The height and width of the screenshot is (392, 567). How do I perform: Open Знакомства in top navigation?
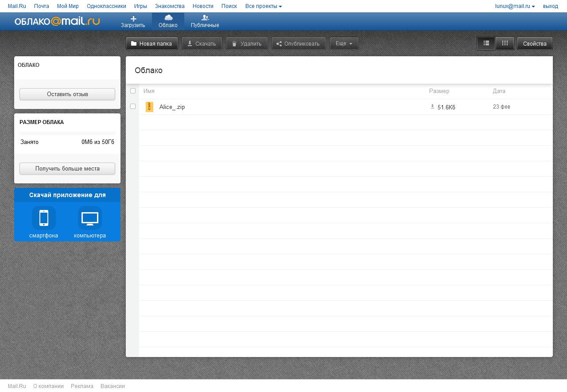[170, 6]
